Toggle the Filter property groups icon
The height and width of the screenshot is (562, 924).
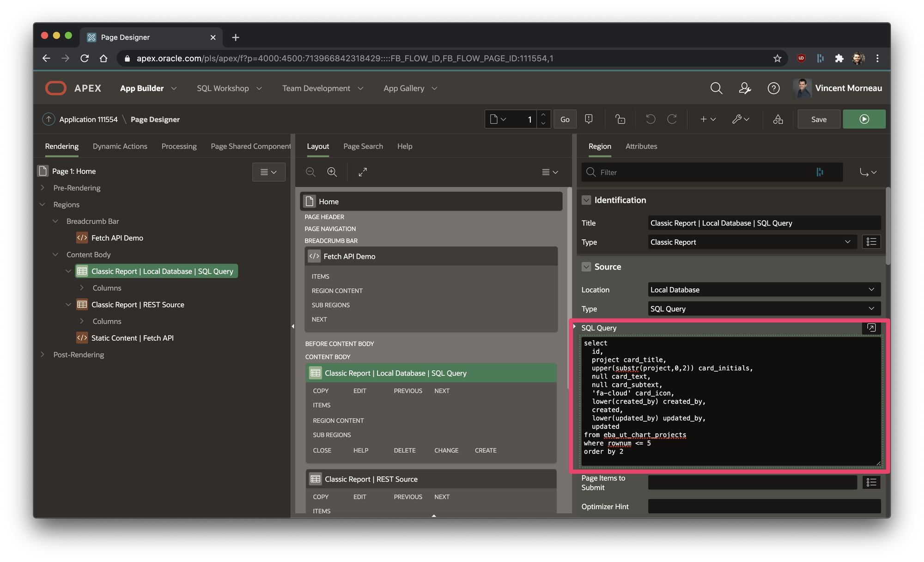pyautogui.click(x=820, y=172)
